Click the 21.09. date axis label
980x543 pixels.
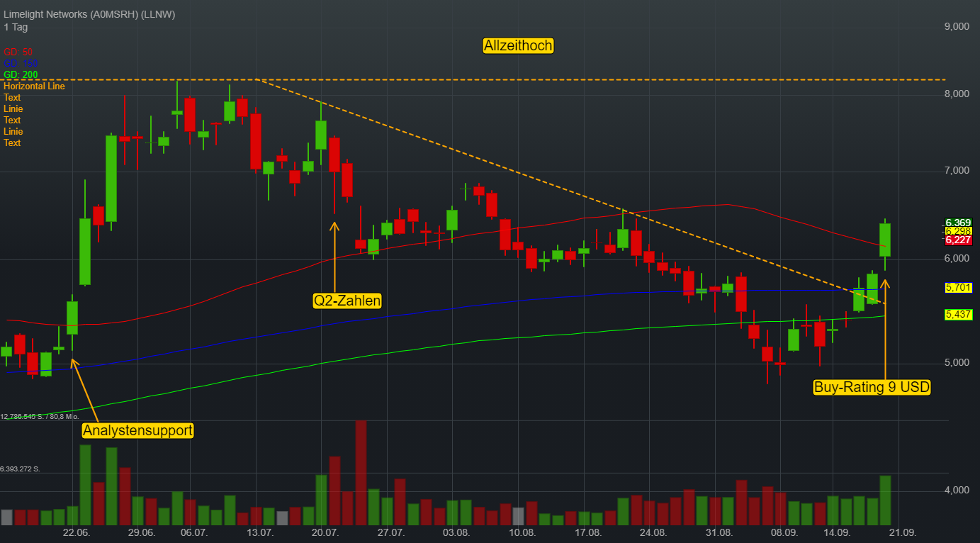click(903, 532)
